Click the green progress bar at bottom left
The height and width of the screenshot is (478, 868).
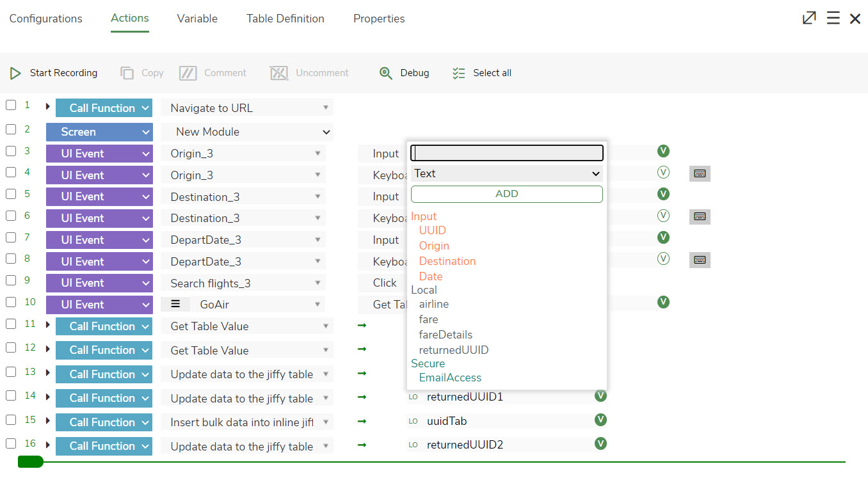29,461
